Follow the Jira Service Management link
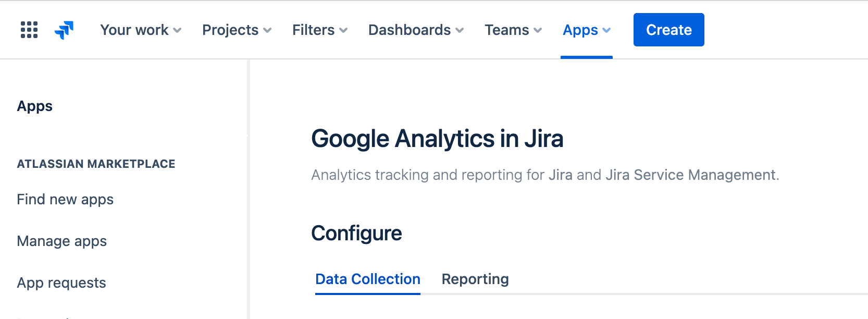 pyautogui.click(x=690, y=175)
